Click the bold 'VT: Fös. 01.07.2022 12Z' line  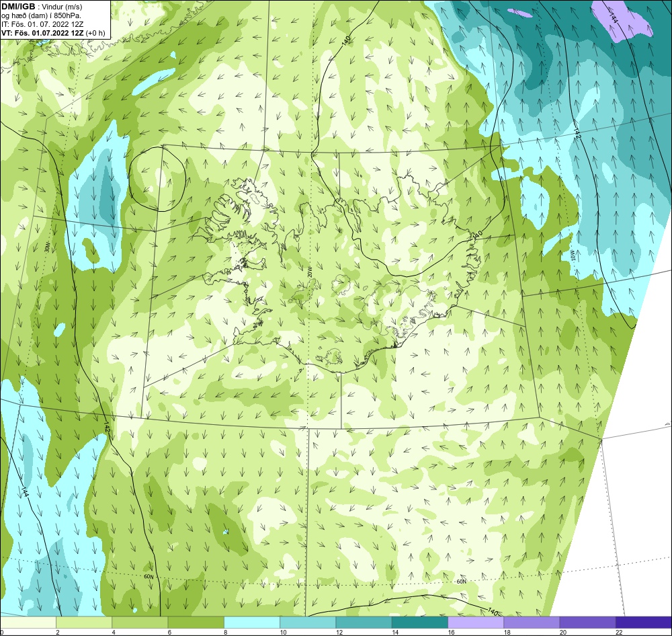[43, 33]
